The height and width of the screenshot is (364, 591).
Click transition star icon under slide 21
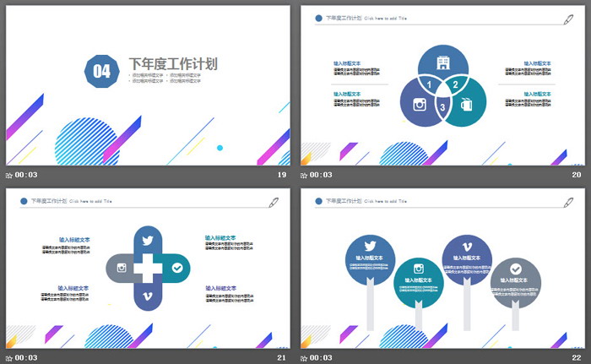[x=9, y=358]
